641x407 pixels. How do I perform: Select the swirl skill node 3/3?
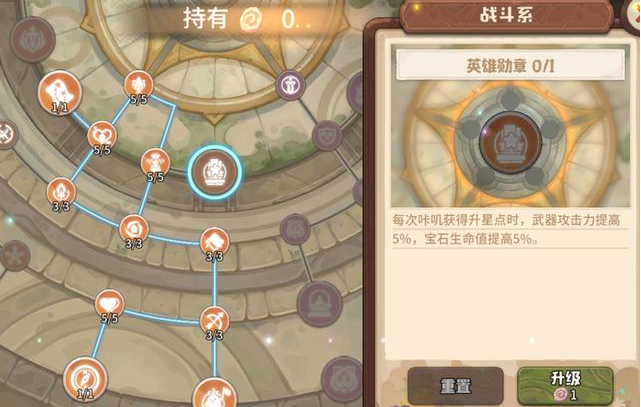134,230
